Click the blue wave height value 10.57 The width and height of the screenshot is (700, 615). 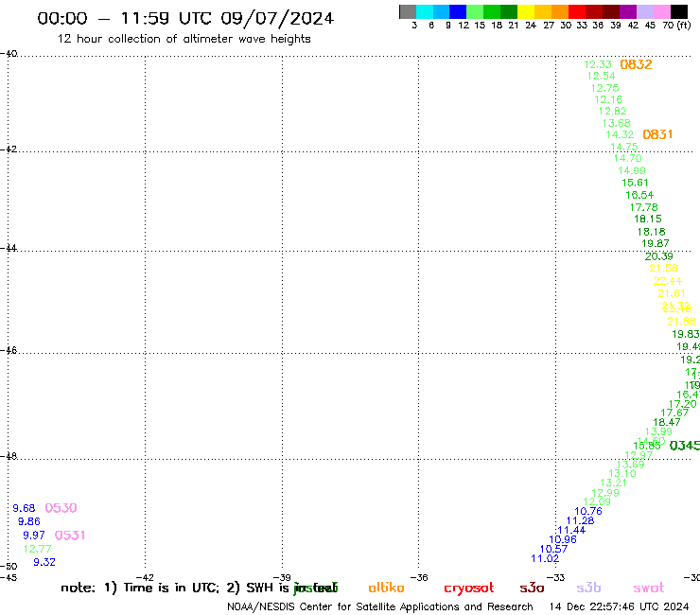[553, 549]
